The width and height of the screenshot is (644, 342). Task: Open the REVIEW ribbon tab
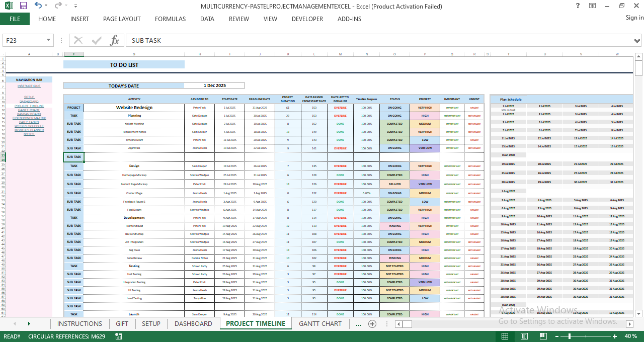pyautogui.click(x=239, y=19)
